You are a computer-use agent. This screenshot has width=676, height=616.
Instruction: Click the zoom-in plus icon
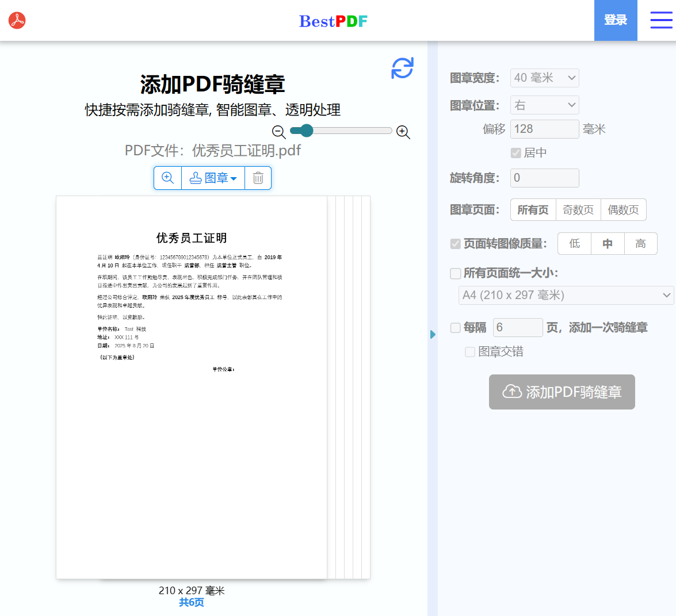pos(402,132)
